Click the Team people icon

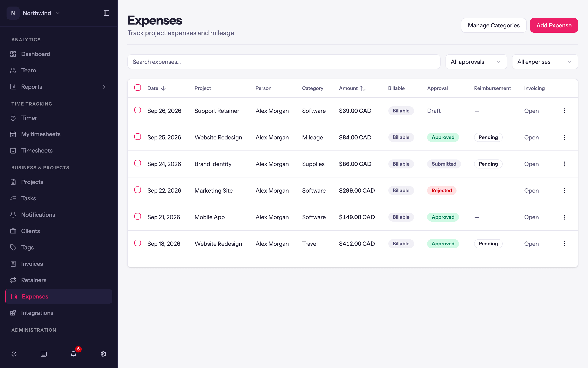[13, 70]
